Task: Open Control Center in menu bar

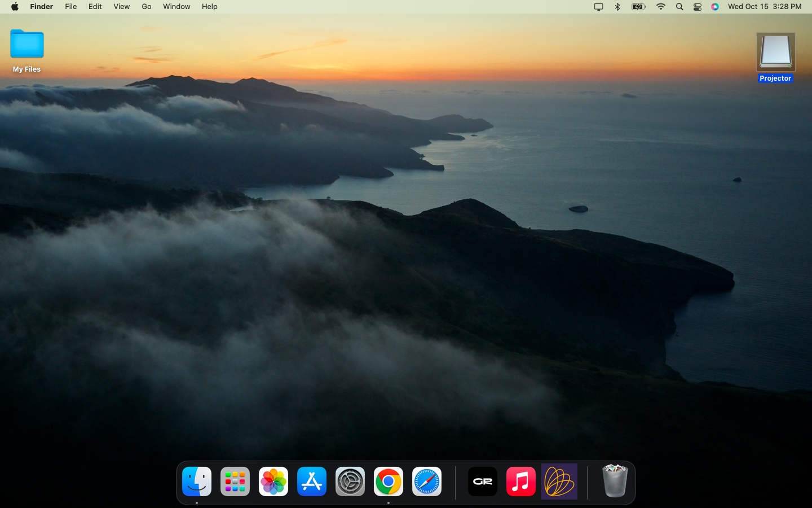Action: coord(698,7)
